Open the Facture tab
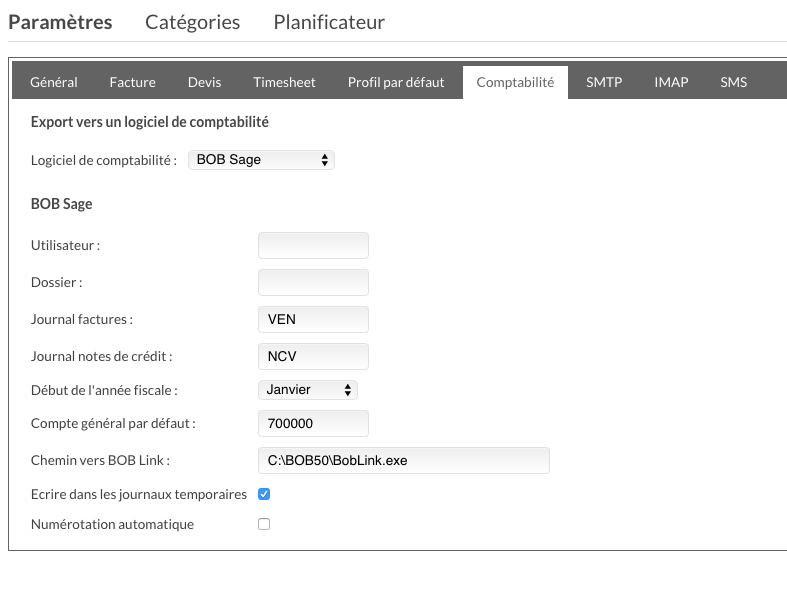 click(x=133, y=82)
